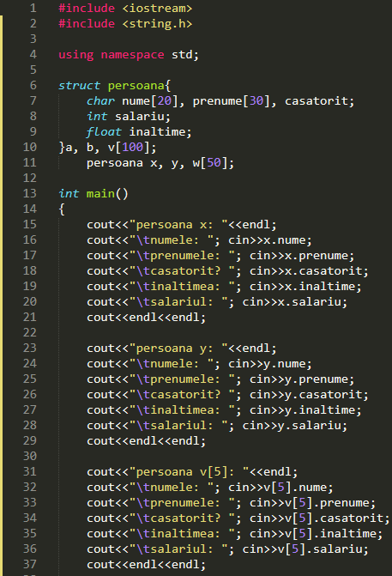Click line number 1 in the gutter

pos(33,8)
